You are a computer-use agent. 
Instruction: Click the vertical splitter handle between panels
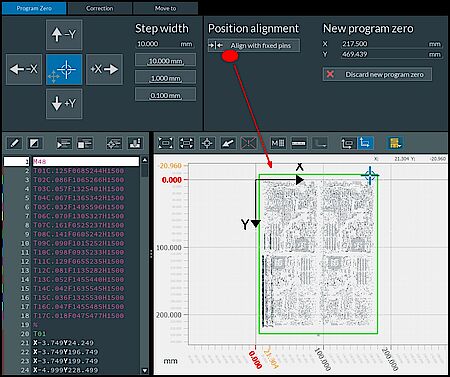point(151,254)
